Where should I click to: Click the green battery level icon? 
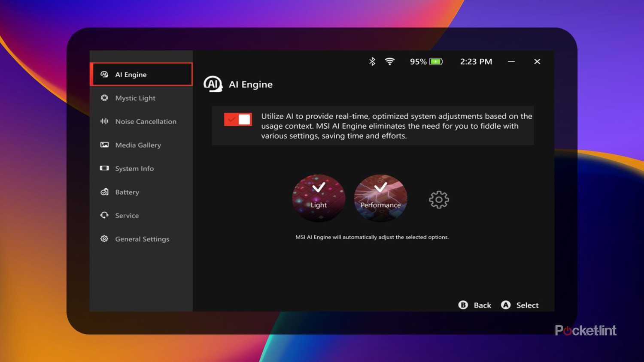coord(436,62)
